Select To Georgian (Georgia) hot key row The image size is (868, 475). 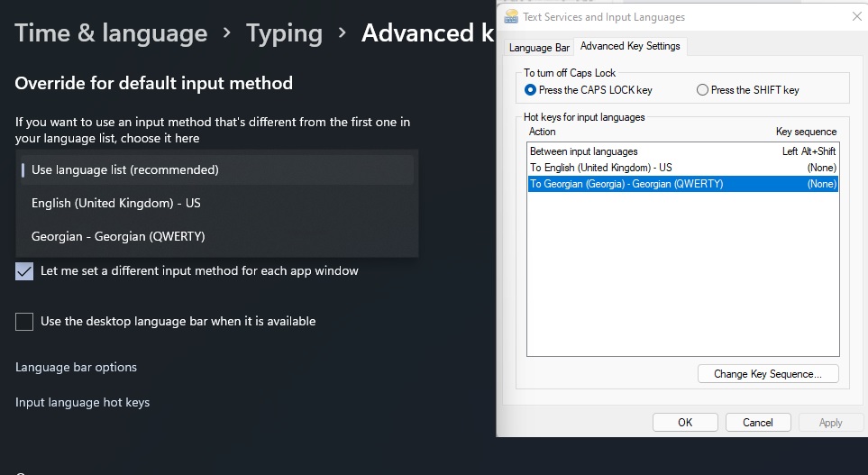coord(682,184)
